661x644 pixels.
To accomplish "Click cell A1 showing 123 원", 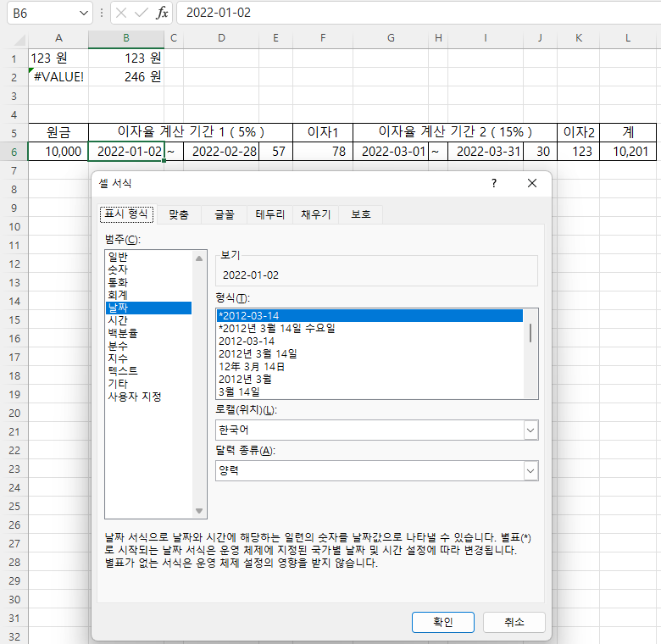I will (x=58, y=58).
